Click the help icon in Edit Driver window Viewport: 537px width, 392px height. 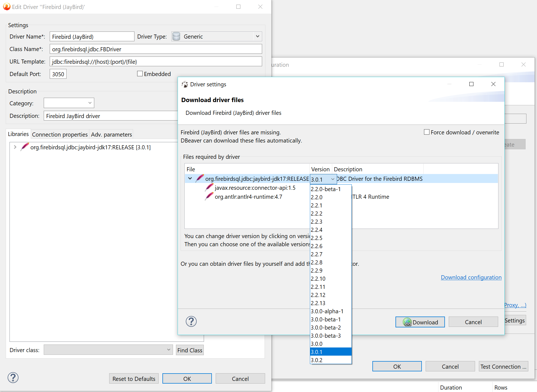13,378
